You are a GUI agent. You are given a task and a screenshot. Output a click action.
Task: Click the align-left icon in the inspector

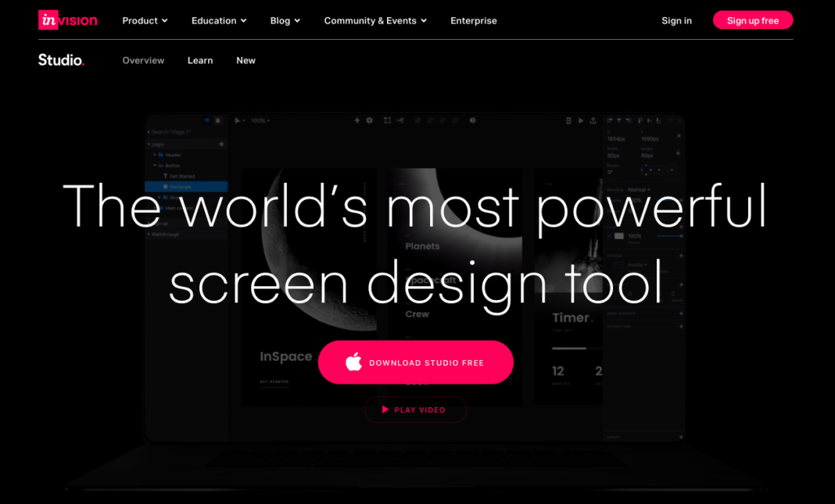611,120
